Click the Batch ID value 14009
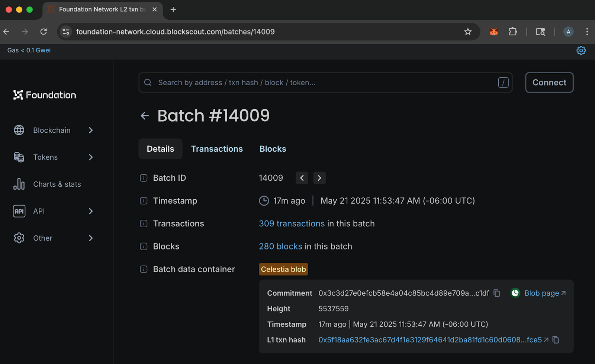Viewport: 595px width, 364px height. (271, 178)
